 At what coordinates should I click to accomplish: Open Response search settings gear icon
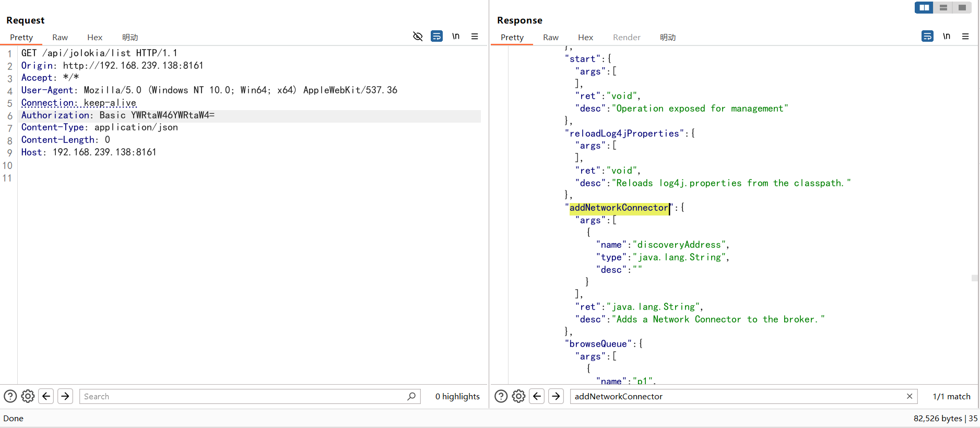coord(519,396)
